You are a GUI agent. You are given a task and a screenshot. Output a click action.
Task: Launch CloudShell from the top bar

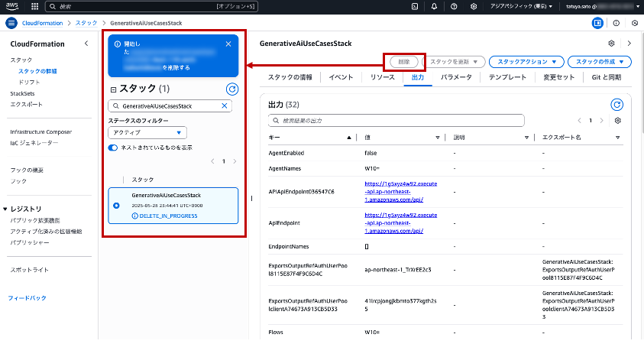point(415,7)
